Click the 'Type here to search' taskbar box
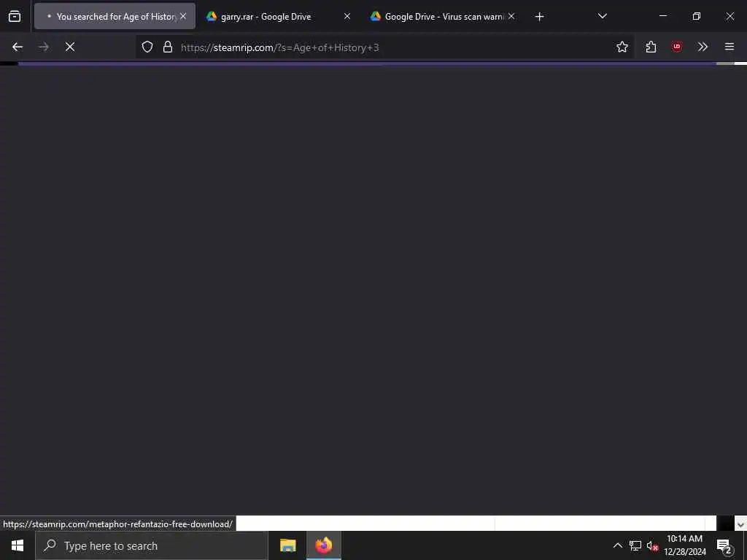 click(152, 545)
